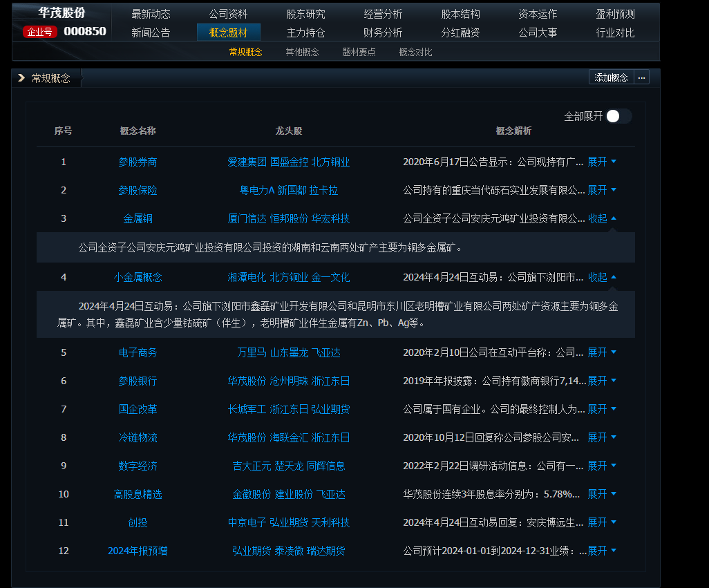Open the 主力持仓 menu

(x=305, y=32)
